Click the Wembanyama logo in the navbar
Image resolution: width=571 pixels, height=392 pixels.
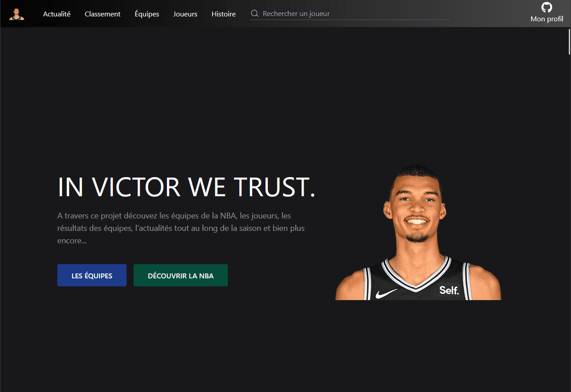[x=17, y=13]
